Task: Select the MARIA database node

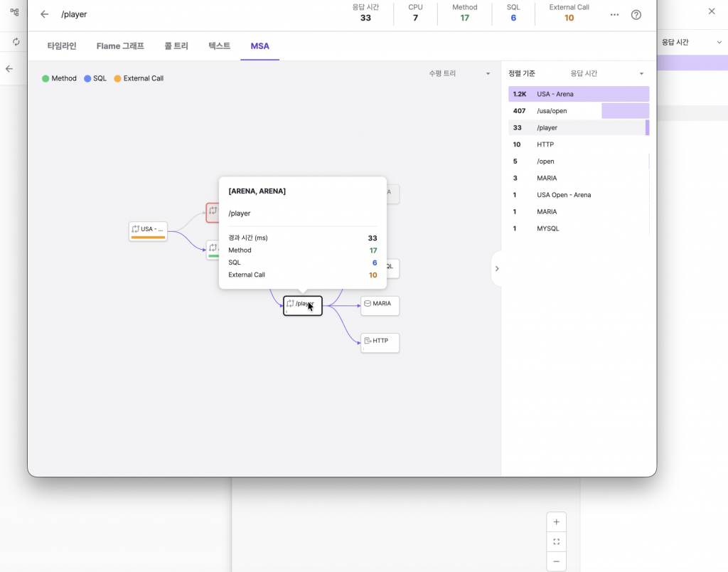Action: pos(380,304)
